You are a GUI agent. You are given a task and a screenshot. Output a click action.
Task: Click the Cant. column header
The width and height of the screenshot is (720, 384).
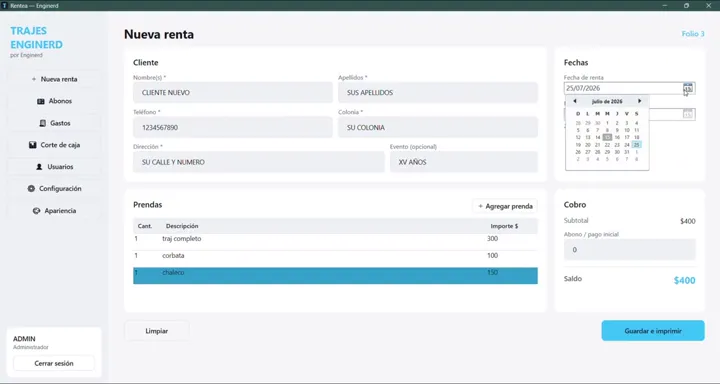pos(145,226)
